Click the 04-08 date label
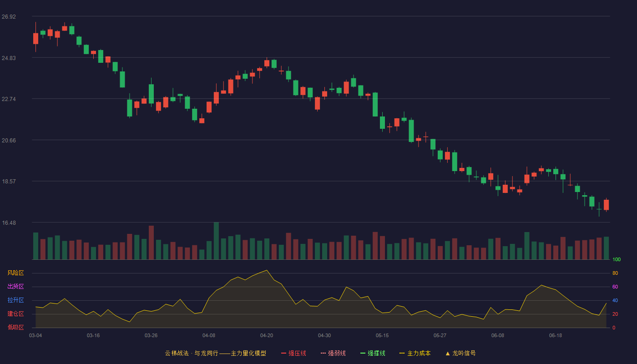The width and height of the screenshot is (637, 364). [209, 335]
